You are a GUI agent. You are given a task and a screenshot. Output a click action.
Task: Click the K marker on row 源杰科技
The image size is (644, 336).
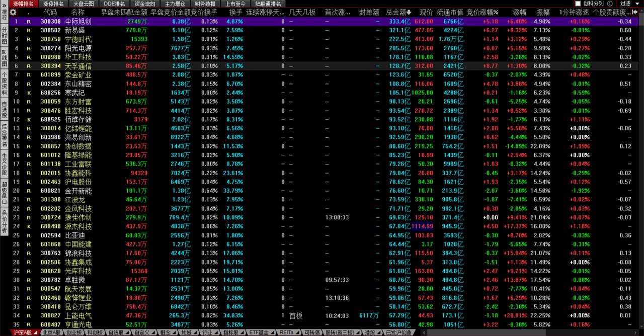click(x=29, y=226)
